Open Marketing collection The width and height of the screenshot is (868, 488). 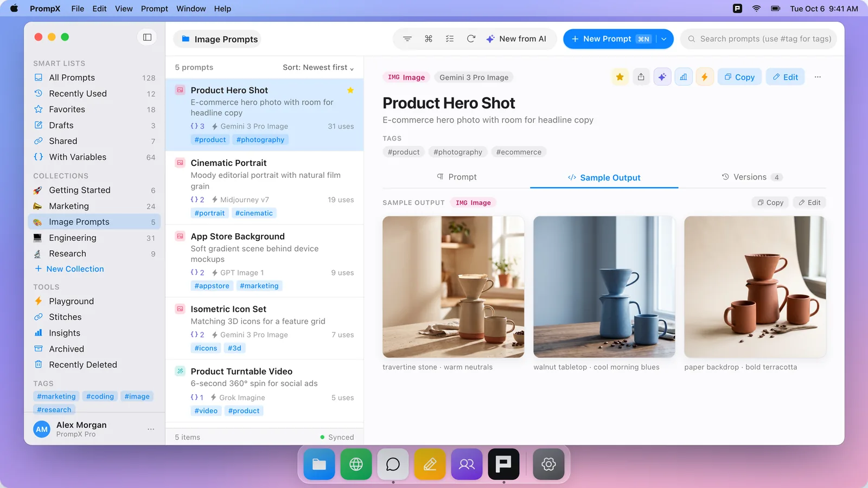click(x=94, y=206)
